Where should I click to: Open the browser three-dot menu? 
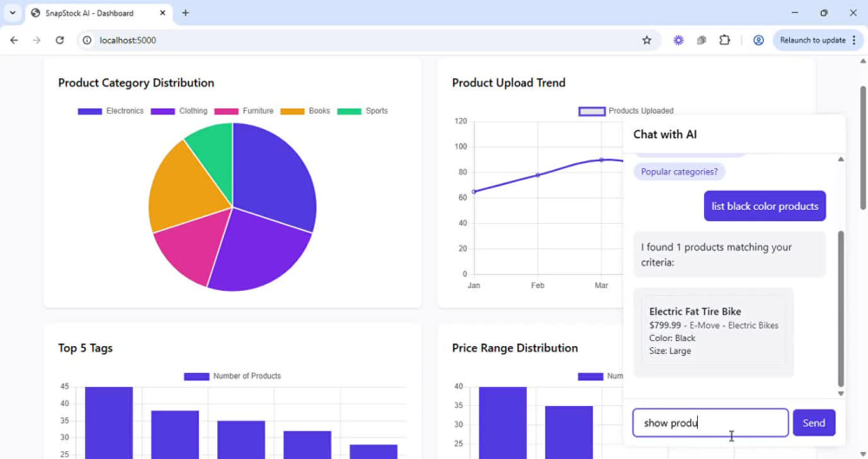(x=854, y=40)
